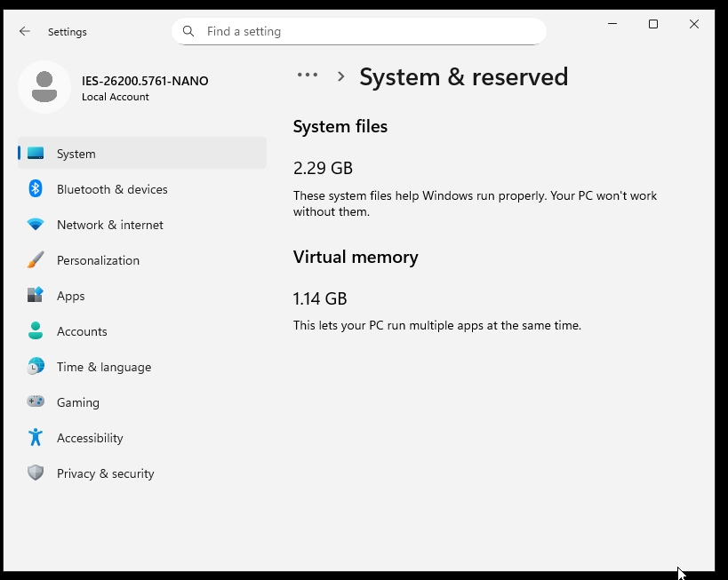Click the Accessibility figure icon

click(x=36, y=437)
